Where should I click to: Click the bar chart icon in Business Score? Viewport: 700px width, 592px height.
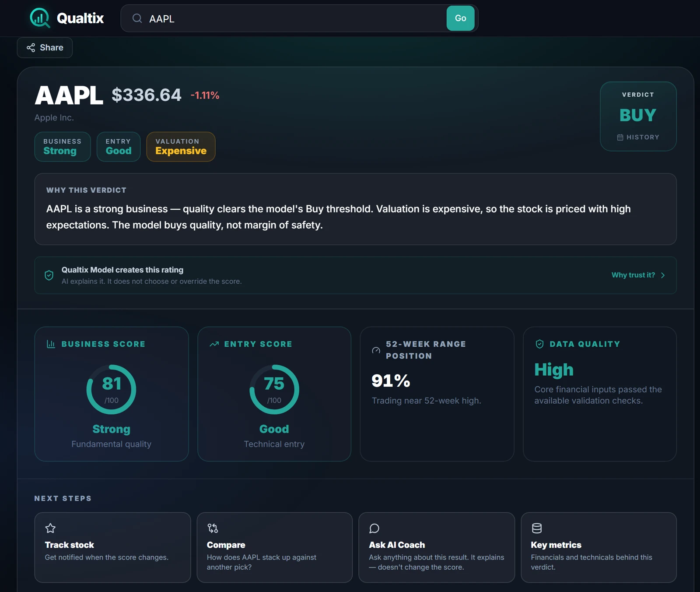point(51,344)
